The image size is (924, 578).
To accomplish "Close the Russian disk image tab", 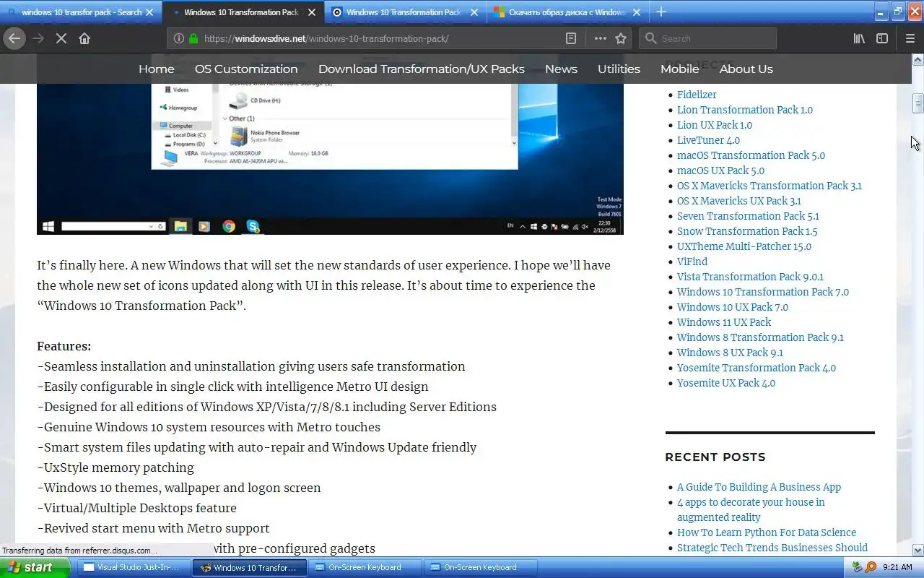I will pyautogui.click(x=637, y=12).
